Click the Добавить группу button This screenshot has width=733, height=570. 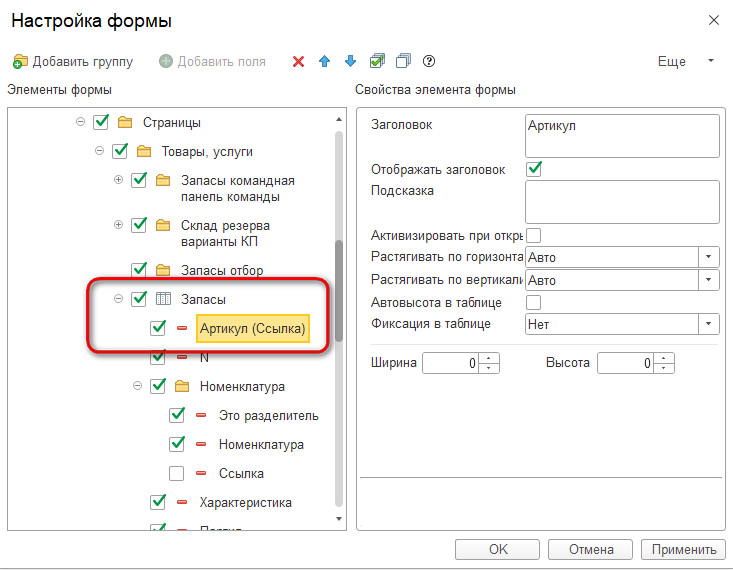73,61
